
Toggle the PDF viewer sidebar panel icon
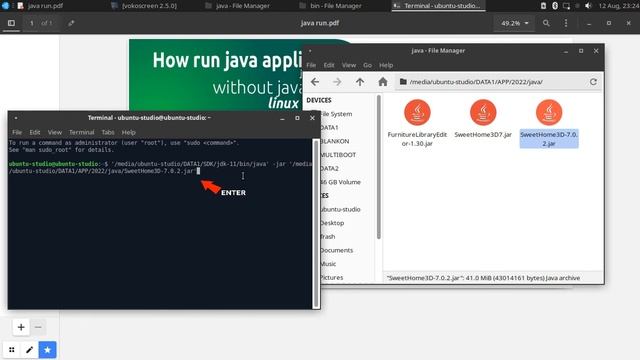point(11,23)
